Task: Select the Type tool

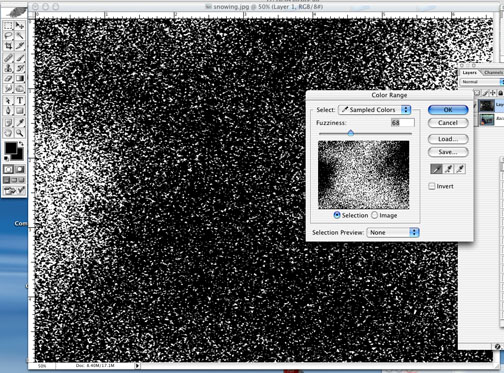Action: (x=20, y=100)
